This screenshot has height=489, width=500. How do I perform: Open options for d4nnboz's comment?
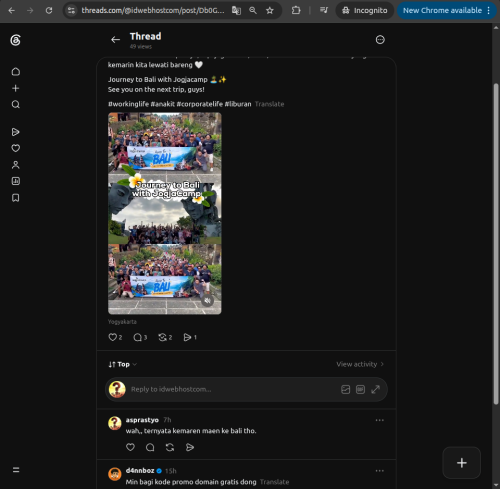[x=380, y=471]
